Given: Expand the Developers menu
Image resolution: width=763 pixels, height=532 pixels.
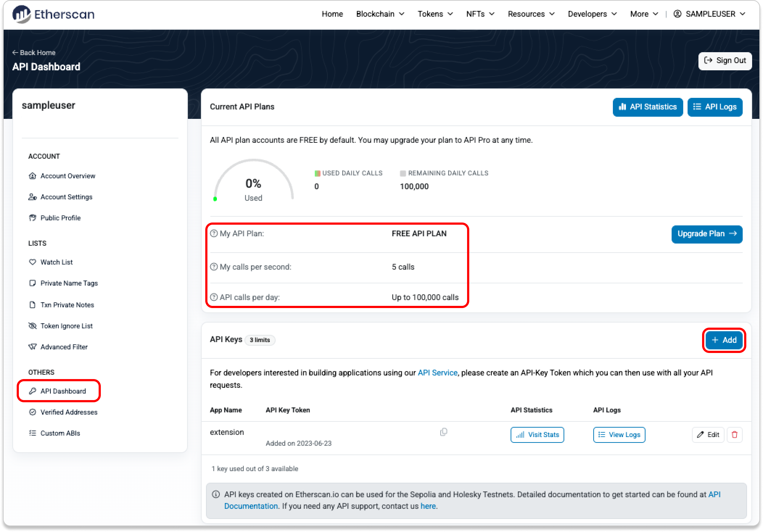Looking at the screenshot, I should [x=592, y=14].
